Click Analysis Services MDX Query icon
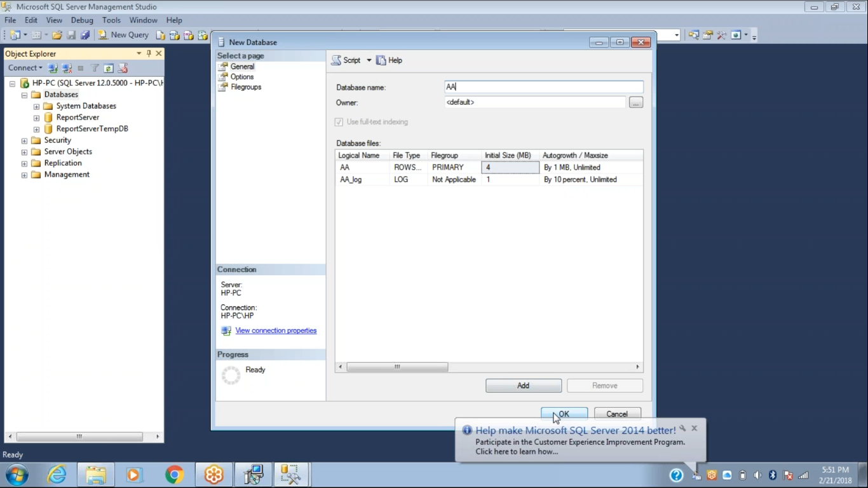The height and width of the screenshot is (488, 868). (x=174, y=35)
